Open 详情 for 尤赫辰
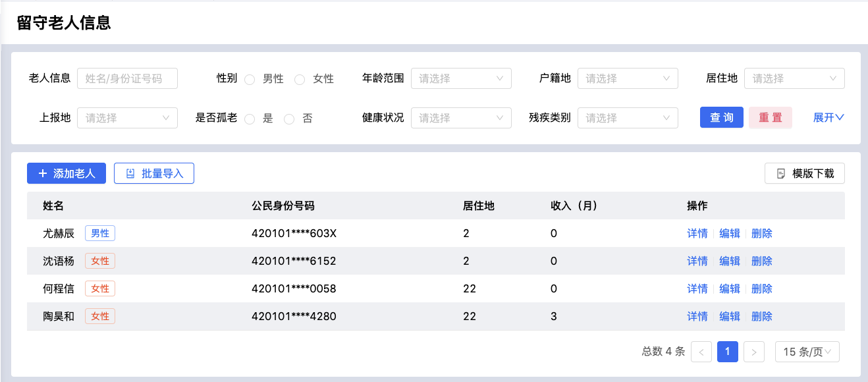This screenshot has width=868, height=382. 697,233
